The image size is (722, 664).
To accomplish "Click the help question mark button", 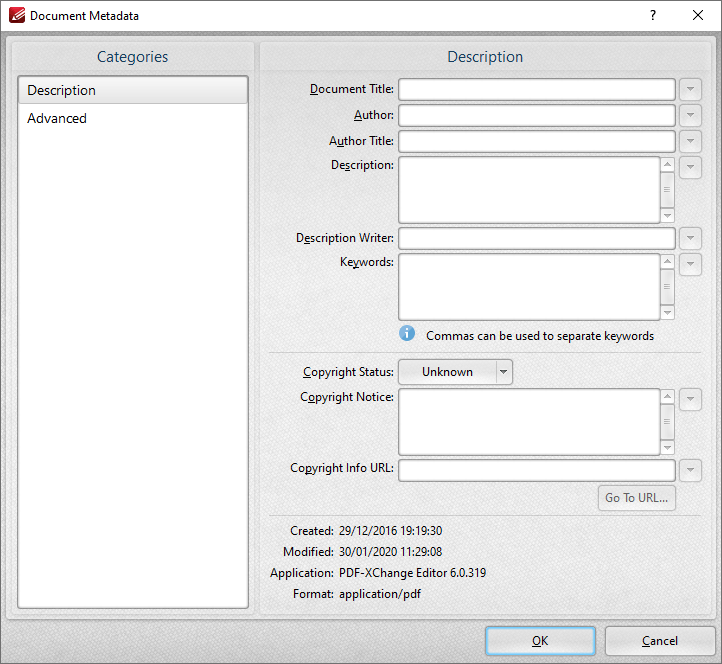I will (653, 15).
